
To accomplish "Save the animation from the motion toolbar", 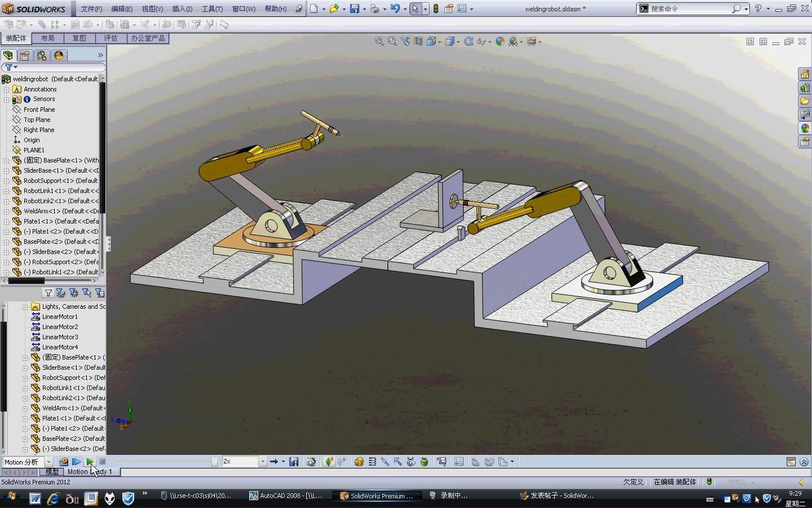I will pos(294,462).
